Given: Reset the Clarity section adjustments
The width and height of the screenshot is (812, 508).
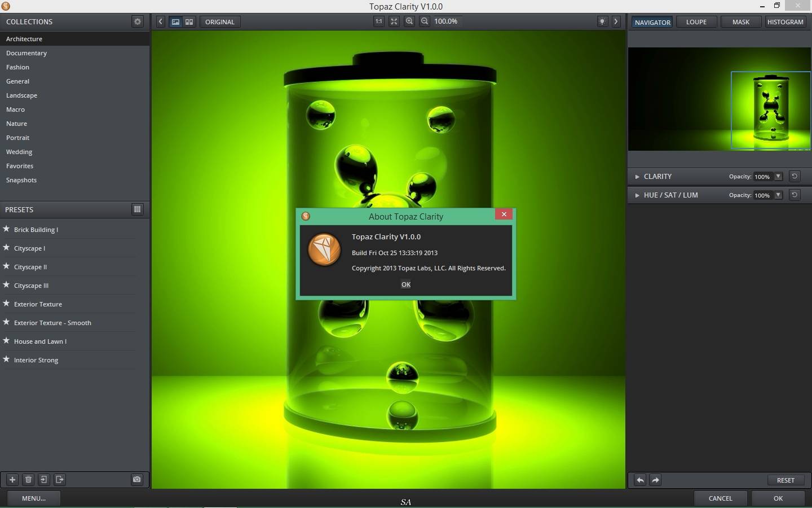Looking at the screenshot, I should point(795,176).
